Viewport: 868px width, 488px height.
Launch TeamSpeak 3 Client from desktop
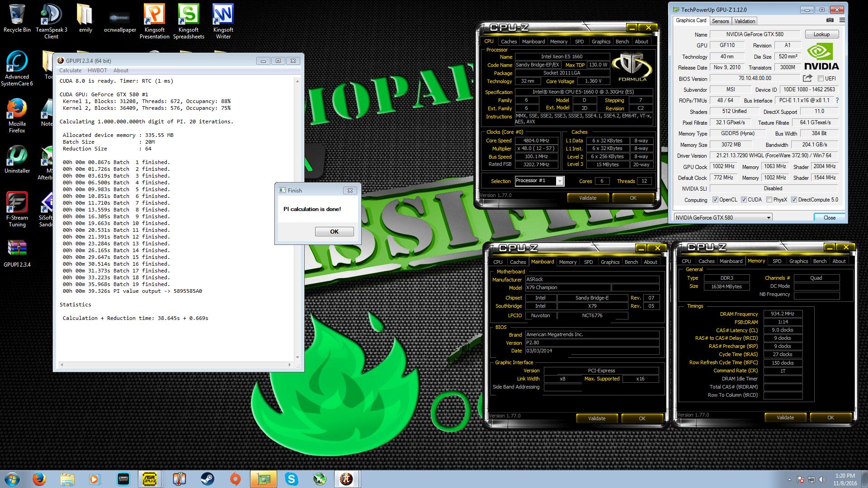click(x=51, y=21)
